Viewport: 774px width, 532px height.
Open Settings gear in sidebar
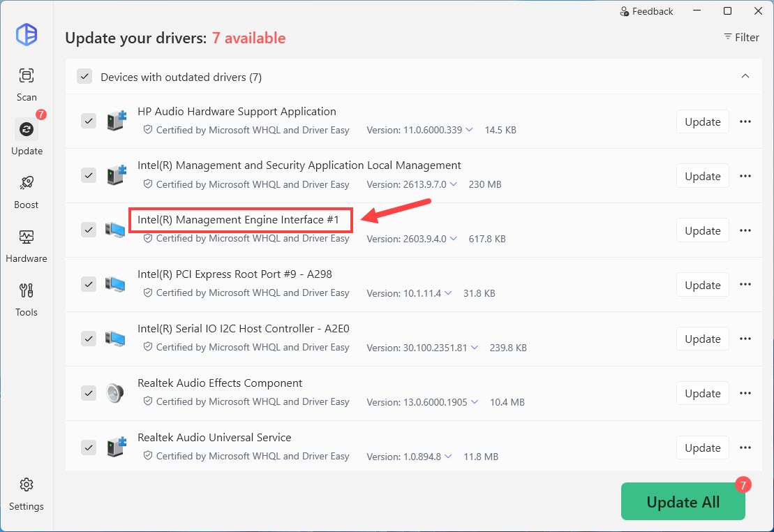click(26, 494)
